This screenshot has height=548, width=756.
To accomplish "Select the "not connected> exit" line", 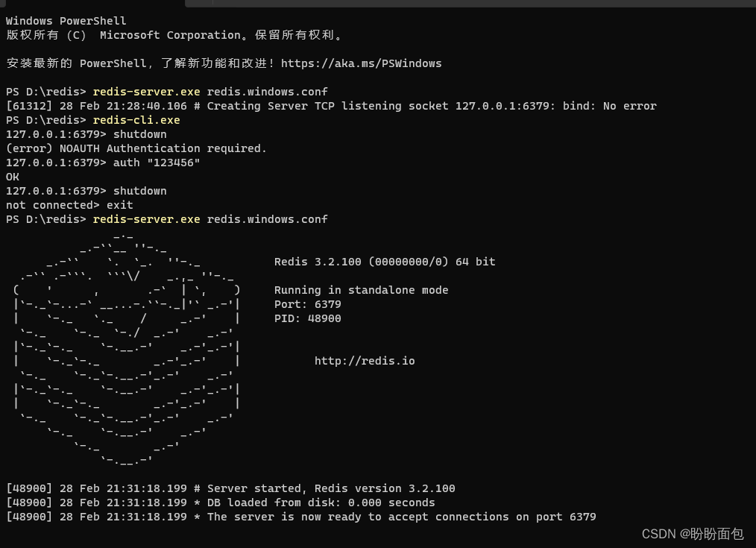I will coord(69,205).
